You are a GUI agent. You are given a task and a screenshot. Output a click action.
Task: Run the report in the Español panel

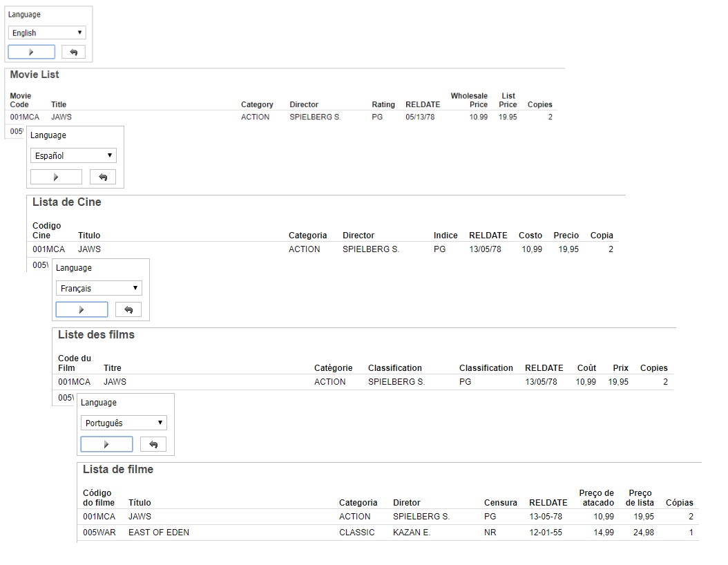pos(56,177)
